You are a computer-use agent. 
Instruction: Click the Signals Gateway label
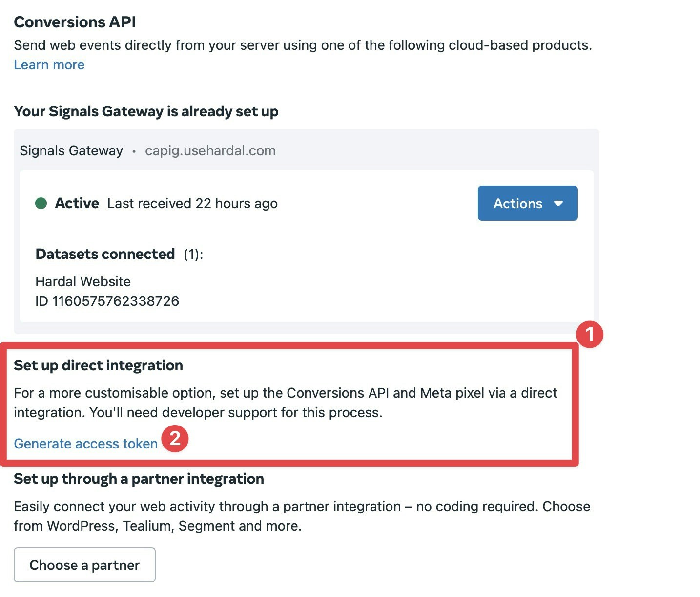(71, 150)
